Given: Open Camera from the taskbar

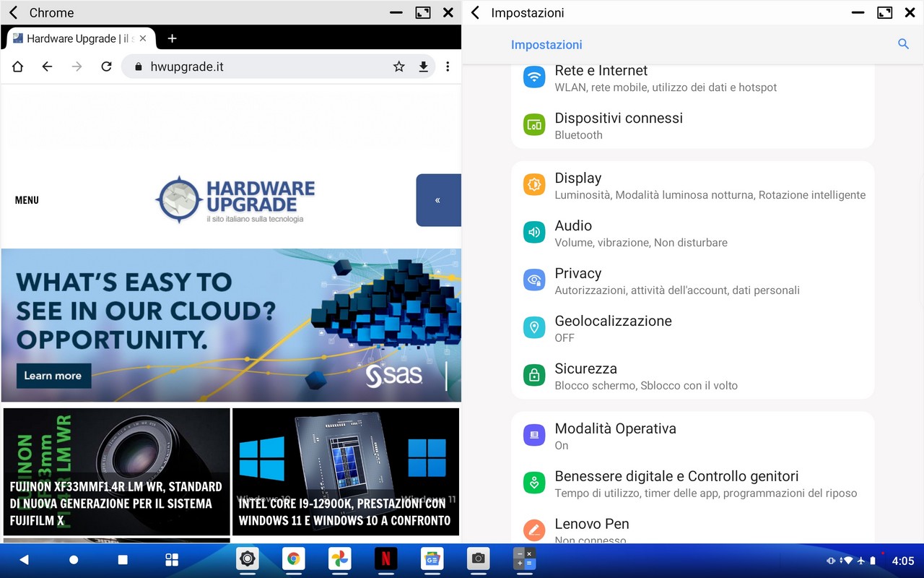Looking at the screenshot, I should coord(478,558).
